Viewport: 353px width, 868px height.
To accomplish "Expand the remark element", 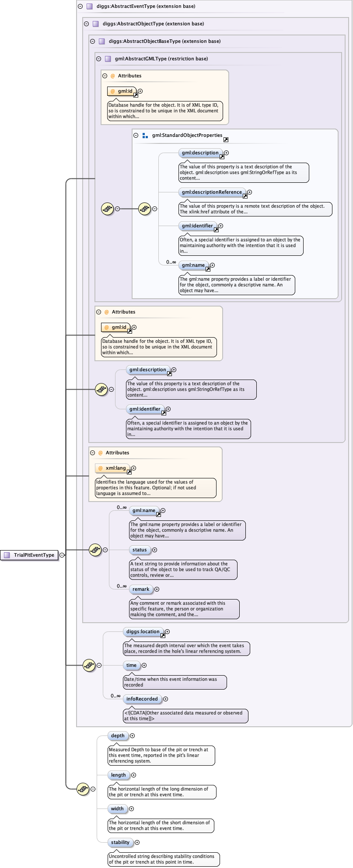I will [x=157, y=589].
